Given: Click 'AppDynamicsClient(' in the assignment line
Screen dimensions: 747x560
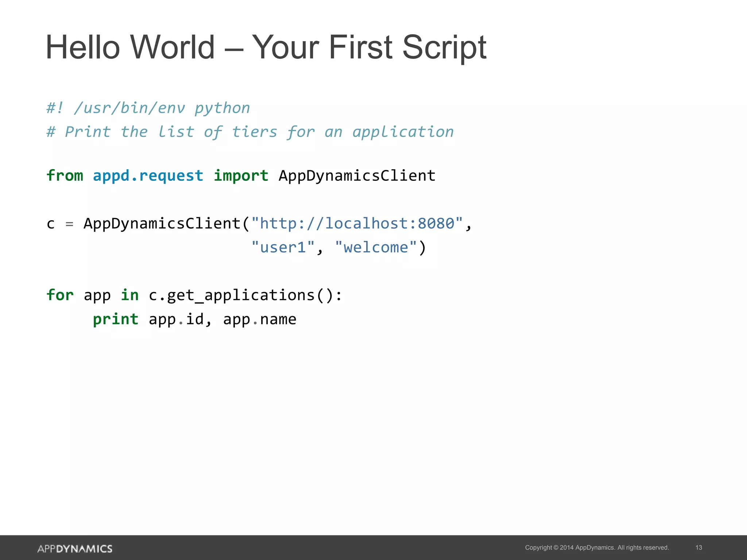Looking at the screenshot, I should click(x=167, y=223).
